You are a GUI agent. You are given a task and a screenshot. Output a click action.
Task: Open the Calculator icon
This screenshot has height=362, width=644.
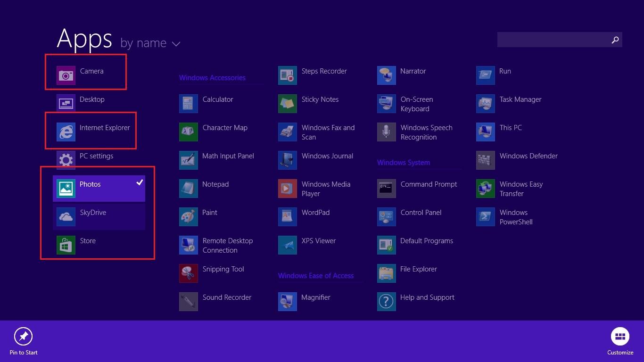point(189,104)
